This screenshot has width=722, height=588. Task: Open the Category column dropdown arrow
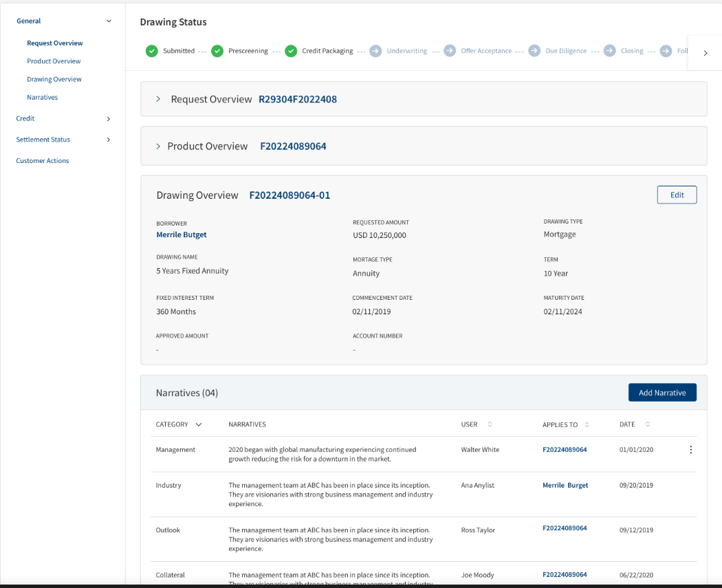[x=199, y=424]
